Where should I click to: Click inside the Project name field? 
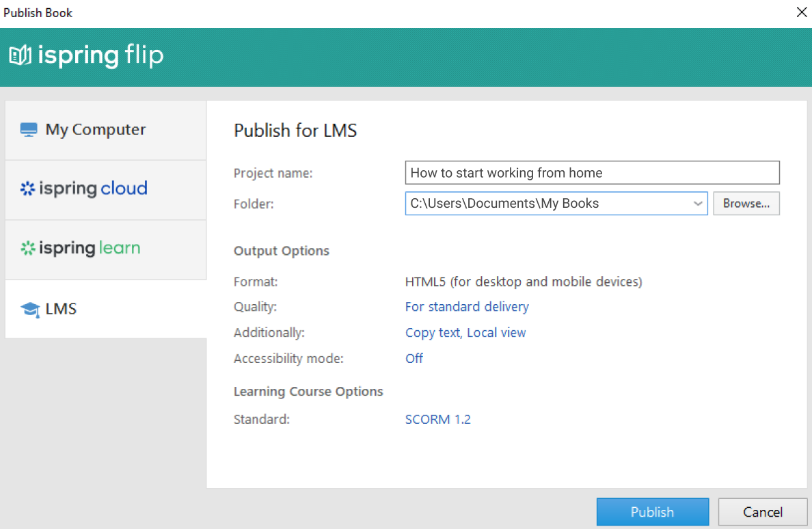click(x=592, y=172)
